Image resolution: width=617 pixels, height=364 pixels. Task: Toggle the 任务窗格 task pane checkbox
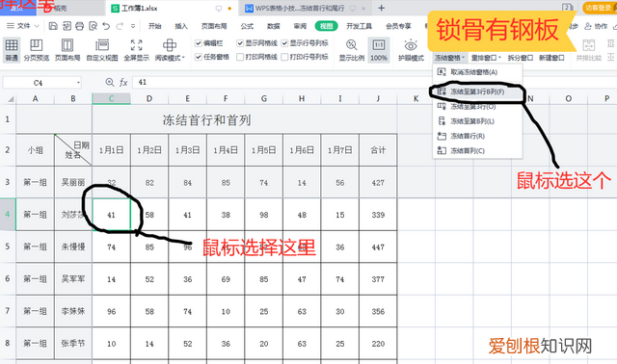[x=199, y=57]
